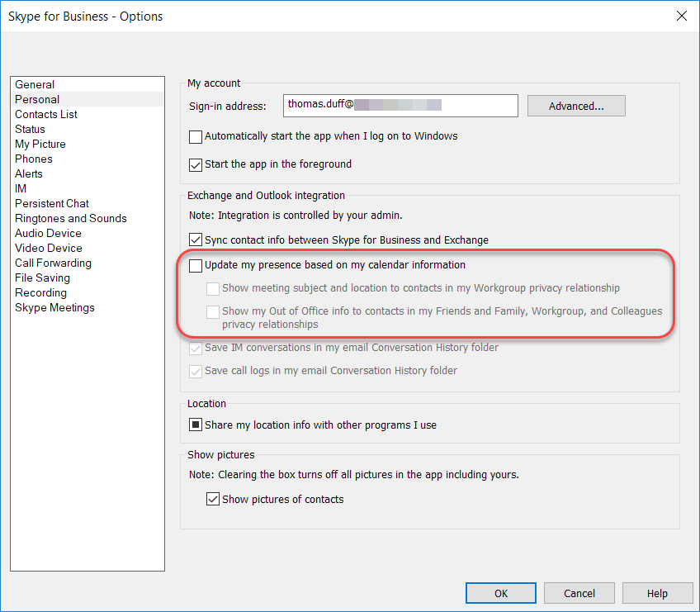Select the File Saving category
Screen dimensions: 700x612
[x=41, y=278]
